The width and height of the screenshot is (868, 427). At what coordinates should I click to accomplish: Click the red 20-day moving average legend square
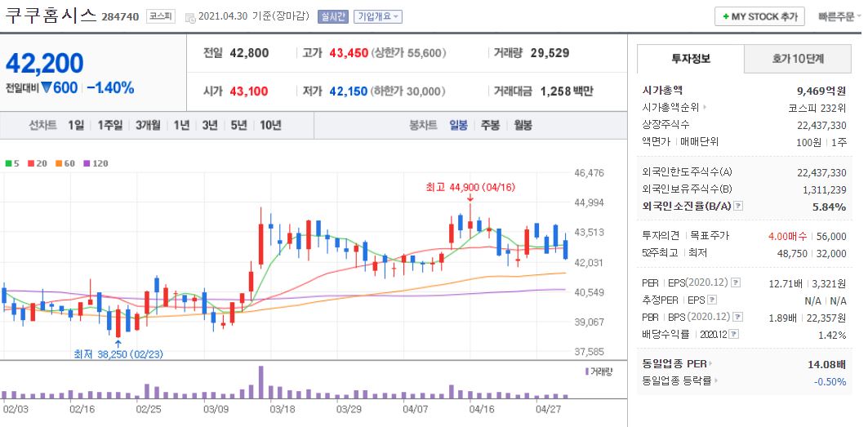(x=30, y=163)
